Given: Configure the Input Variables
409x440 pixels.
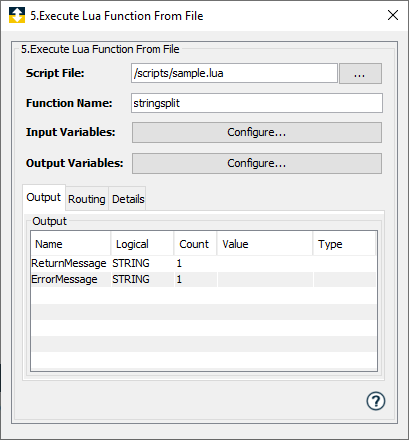Looking at the screenshot, I should 257,132.
